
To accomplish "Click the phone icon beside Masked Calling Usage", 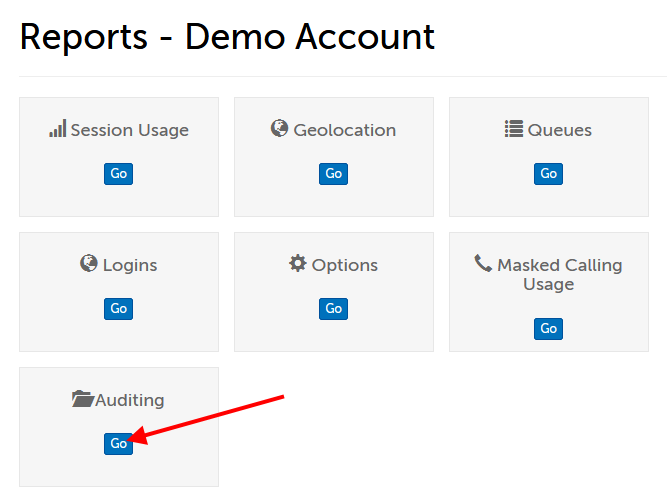I will tap(483, 264).
